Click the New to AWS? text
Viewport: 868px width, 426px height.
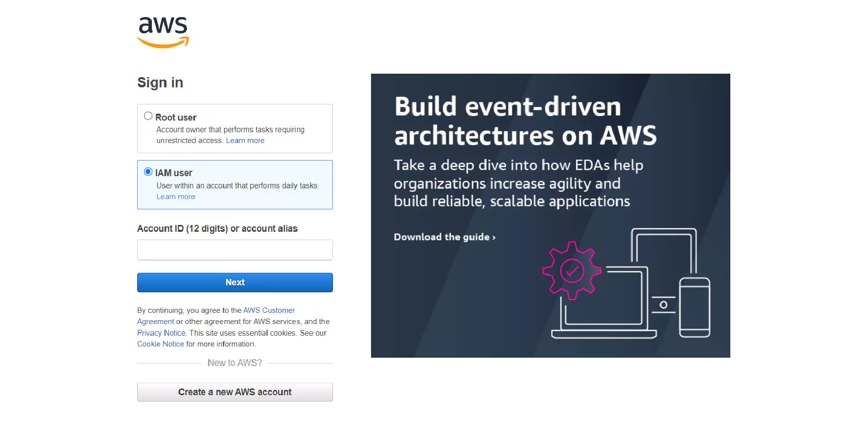pyautogui.click(x=235, y=363)
